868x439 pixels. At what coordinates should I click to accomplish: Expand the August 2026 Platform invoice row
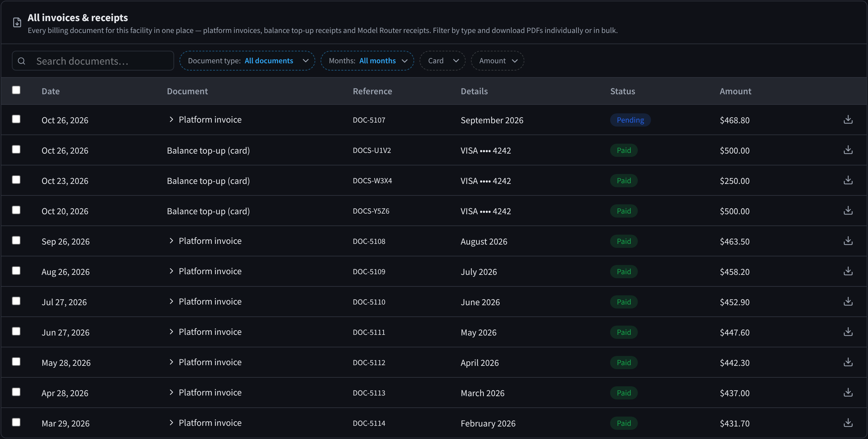pyautogui.click(x=171, y=241)
